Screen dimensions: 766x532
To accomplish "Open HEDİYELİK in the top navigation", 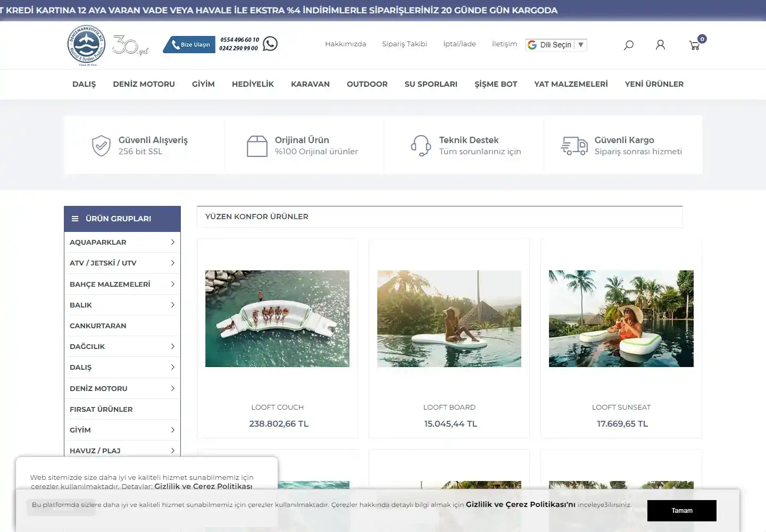I will (253, 84).
